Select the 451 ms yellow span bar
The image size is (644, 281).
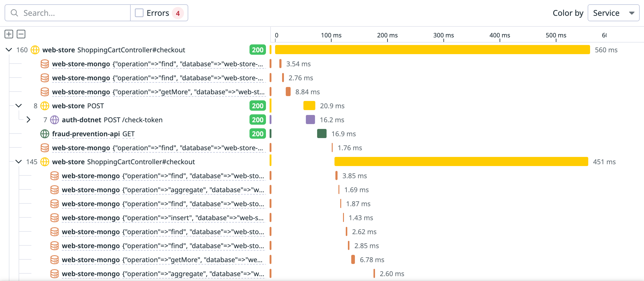pos(461,162)
